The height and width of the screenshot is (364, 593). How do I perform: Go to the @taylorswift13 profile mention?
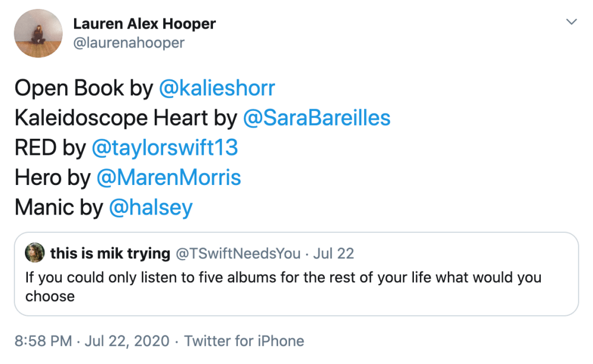point(165,148)
